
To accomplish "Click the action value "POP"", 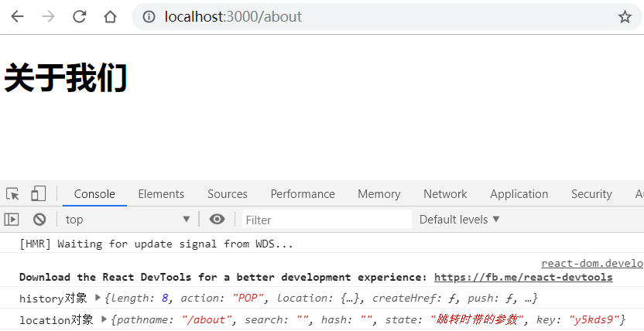I will 248,299.
